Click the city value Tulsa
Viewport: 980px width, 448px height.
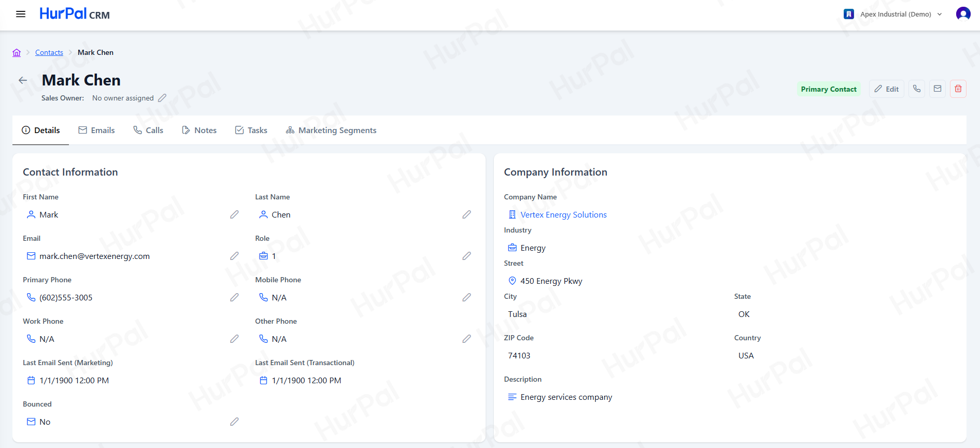pyautogui.click(x=517, y=314)
